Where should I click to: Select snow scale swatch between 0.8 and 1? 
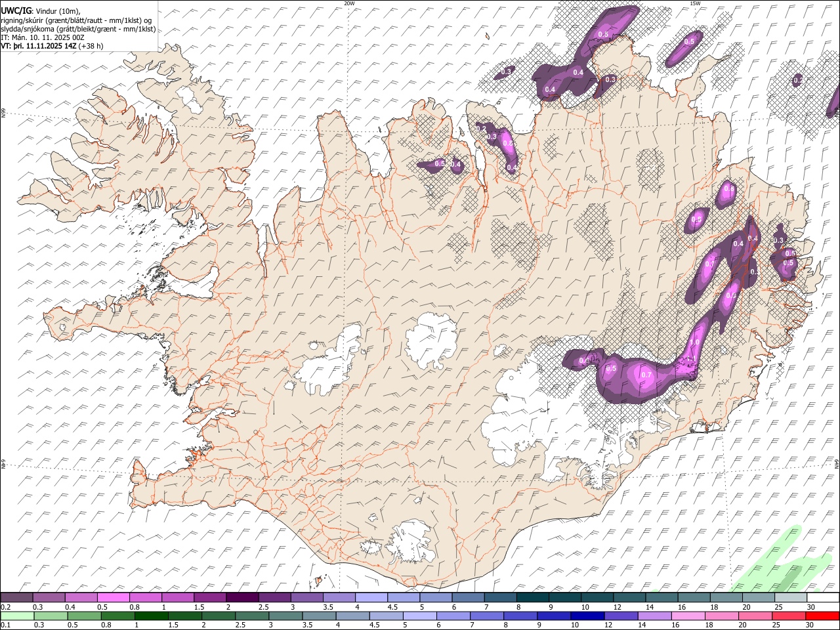tap(146, 598)
